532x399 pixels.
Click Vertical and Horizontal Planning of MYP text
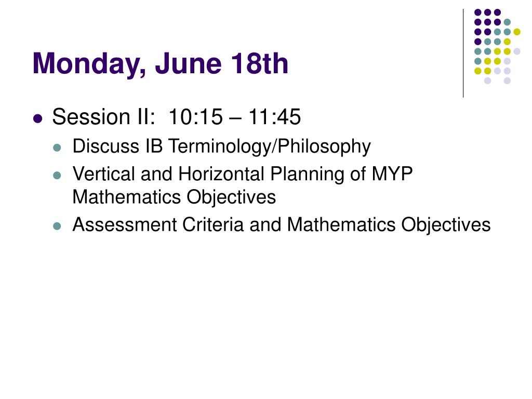(243, 174)
